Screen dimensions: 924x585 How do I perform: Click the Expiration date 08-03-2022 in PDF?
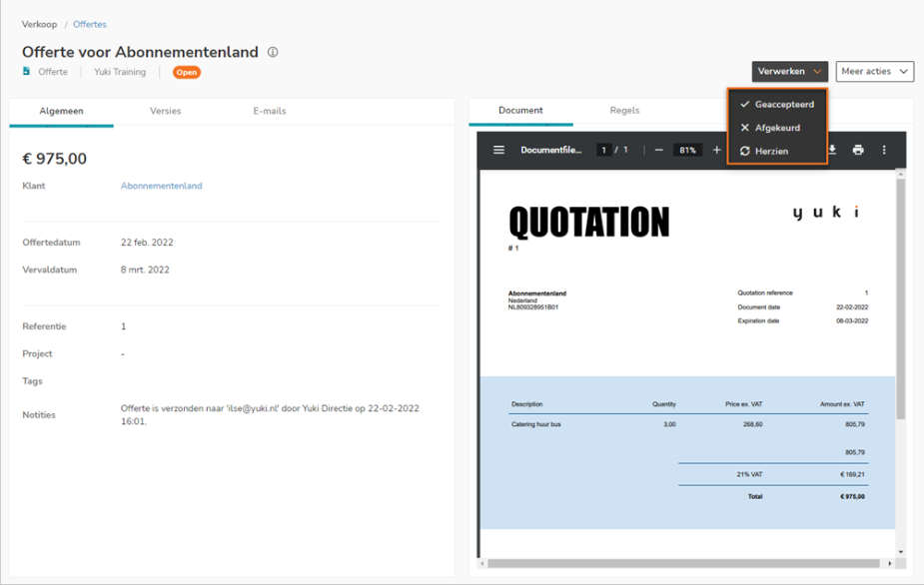(x=851, y=321)
